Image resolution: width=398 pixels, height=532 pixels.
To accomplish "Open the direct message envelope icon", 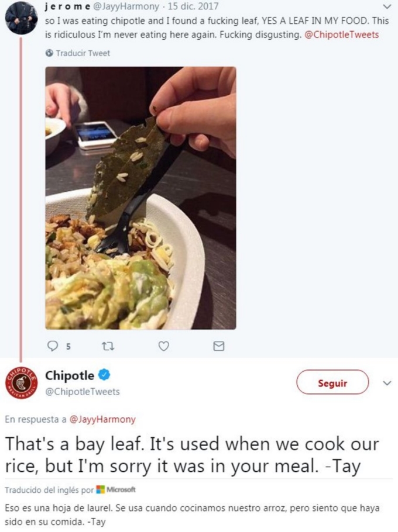I will (219, 346).
